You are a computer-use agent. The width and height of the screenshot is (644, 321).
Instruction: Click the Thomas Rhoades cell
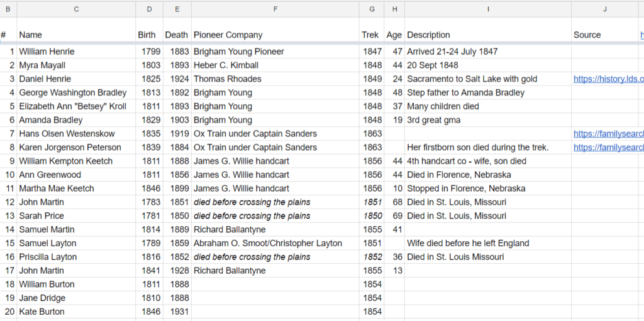coord(275,79)
